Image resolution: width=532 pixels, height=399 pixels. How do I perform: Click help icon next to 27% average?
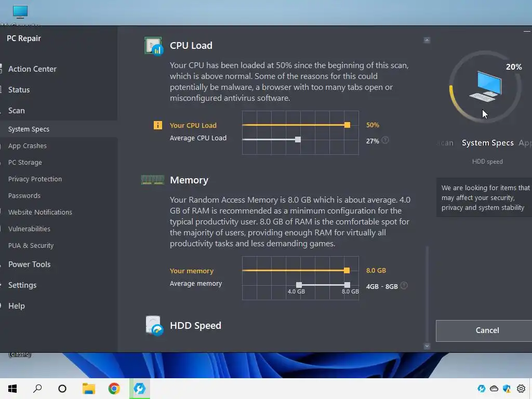[x=385, y=140]
